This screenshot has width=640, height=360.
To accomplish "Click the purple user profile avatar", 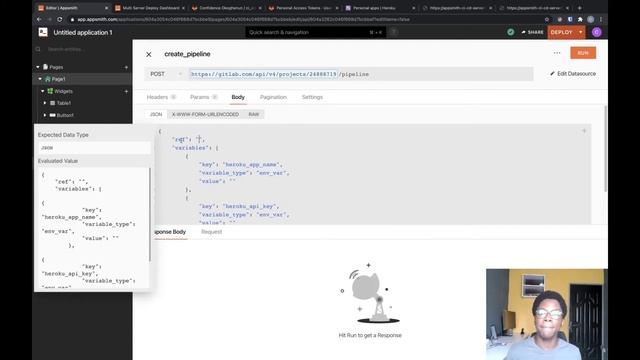I will click(596, 32).
